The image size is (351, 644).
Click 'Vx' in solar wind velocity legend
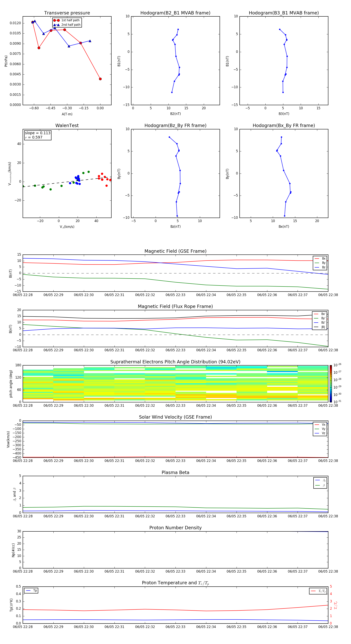click(x=320, y=424)
